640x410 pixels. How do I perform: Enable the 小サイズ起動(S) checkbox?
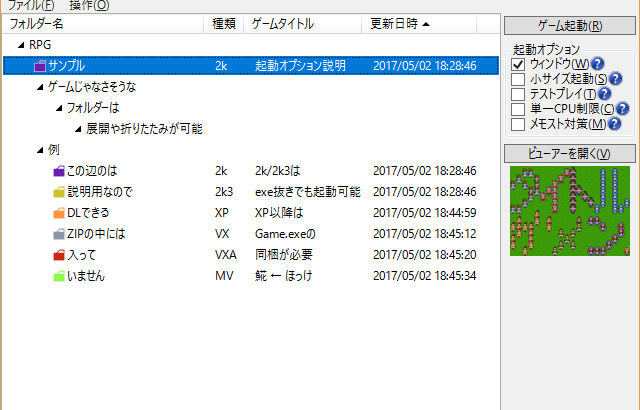[x=518, y=79]
